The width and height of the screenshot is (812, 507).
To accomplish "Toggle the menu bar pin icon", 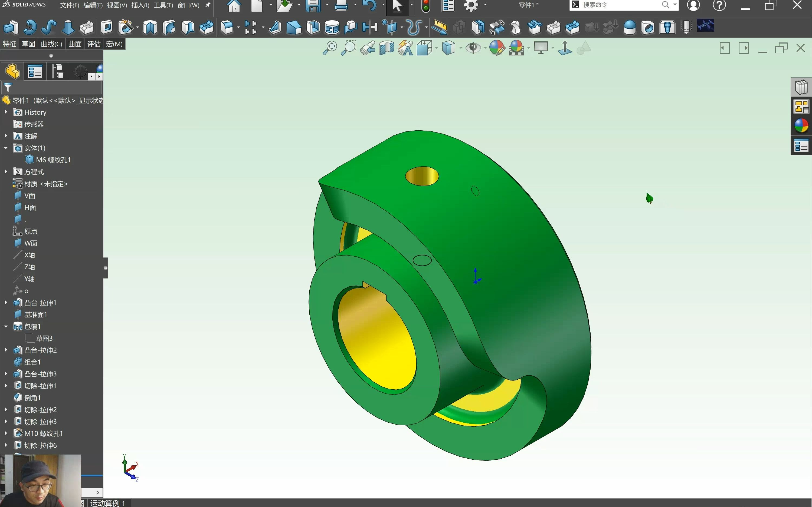I will 208,5.
